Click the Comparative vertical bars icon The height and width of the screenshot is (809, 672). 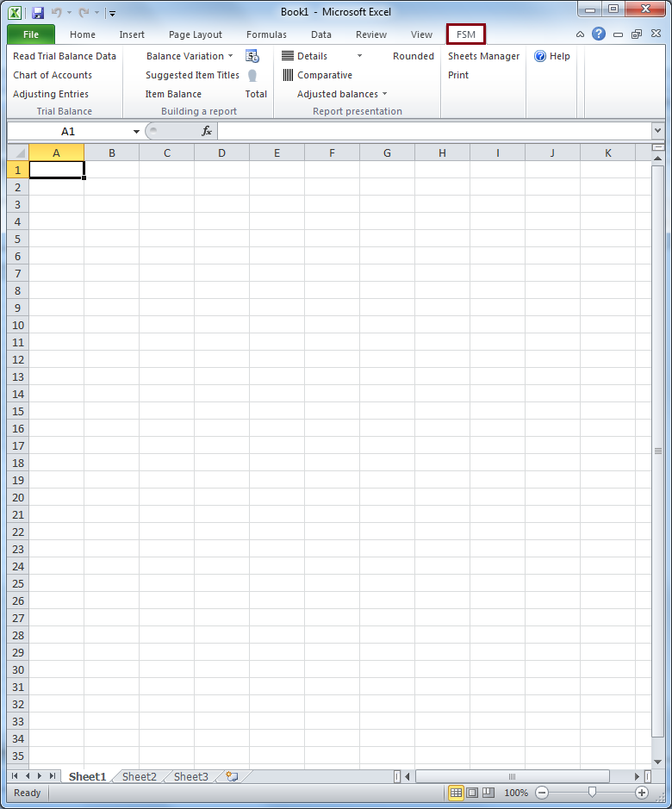(288, 75)
